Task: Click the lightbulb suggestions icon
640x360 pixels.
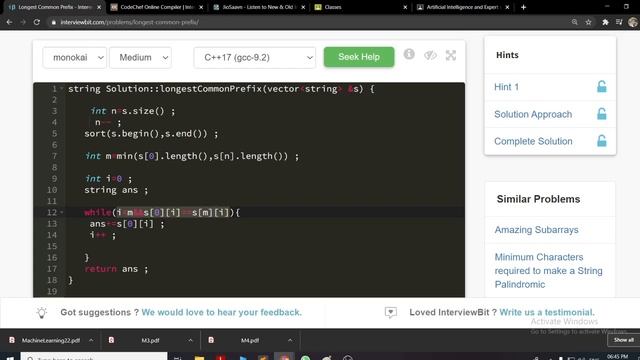Action: (x=42, y=312)
